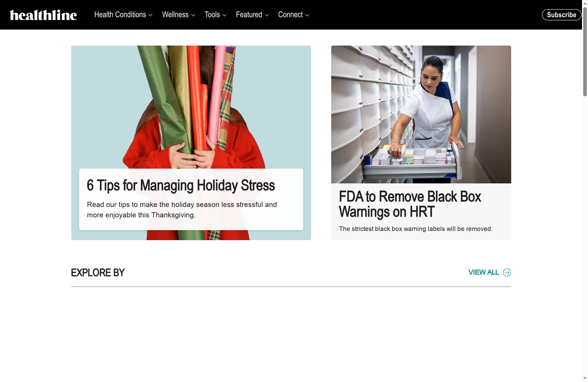The image size is (588, 382).
Task: Click Connect in the top navigation
Action: click(290, 15)
